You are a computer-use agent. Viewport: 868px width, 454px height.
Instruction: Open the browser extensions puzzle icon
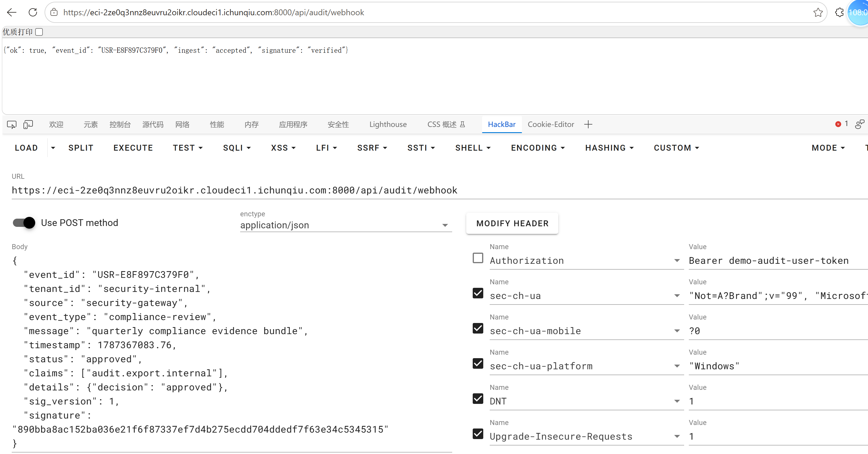839,13
